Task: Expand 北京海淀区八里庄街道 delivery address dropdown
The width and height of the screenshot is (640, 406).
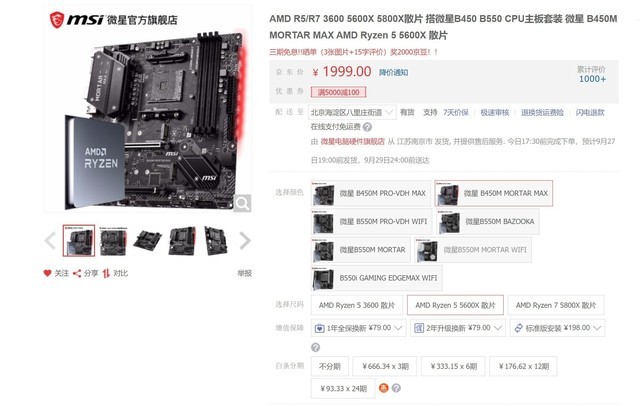Action: pos(352,112)
